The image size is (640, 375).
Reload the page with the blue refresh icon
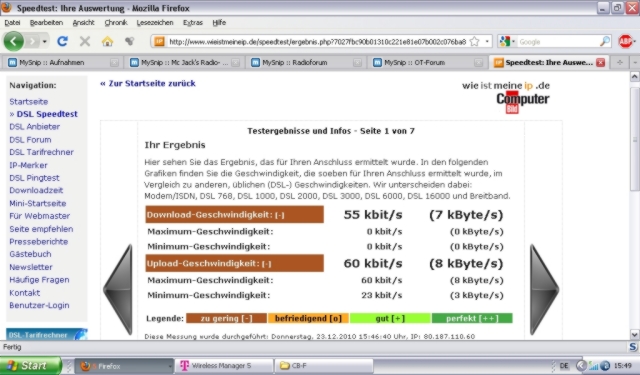62,41
